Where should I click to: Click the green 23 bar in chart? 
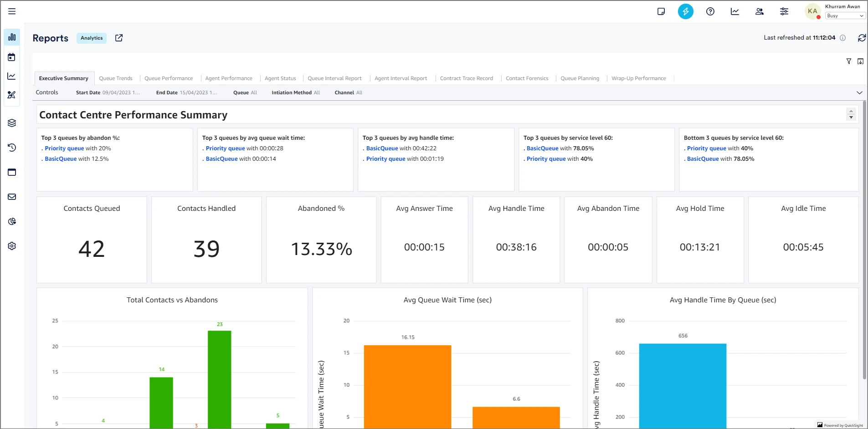(219, 378)
